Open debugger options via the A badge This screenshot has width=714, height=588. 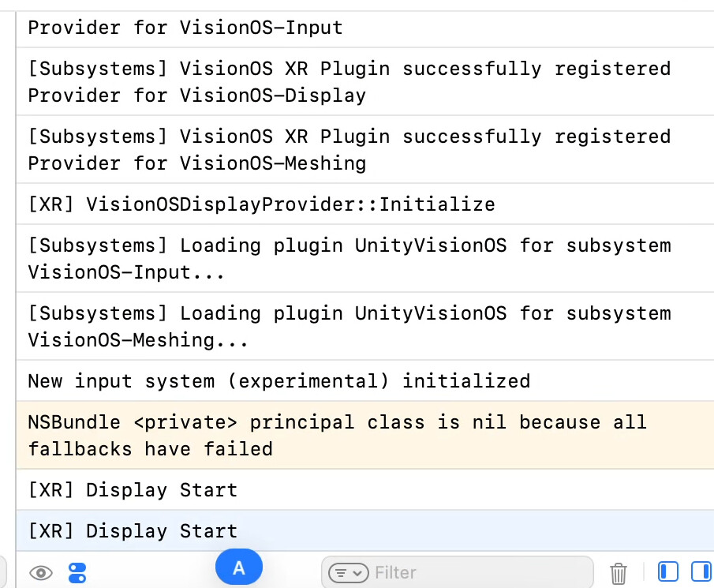pyautogui.click(x=239, y=567)
